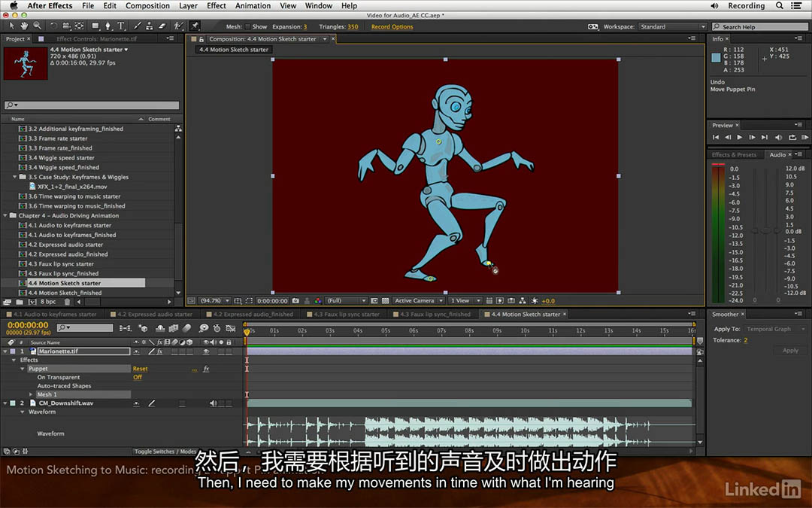Select the Roto Brush tool
This screenshot has height=508, width=812.
coord(179,26)
